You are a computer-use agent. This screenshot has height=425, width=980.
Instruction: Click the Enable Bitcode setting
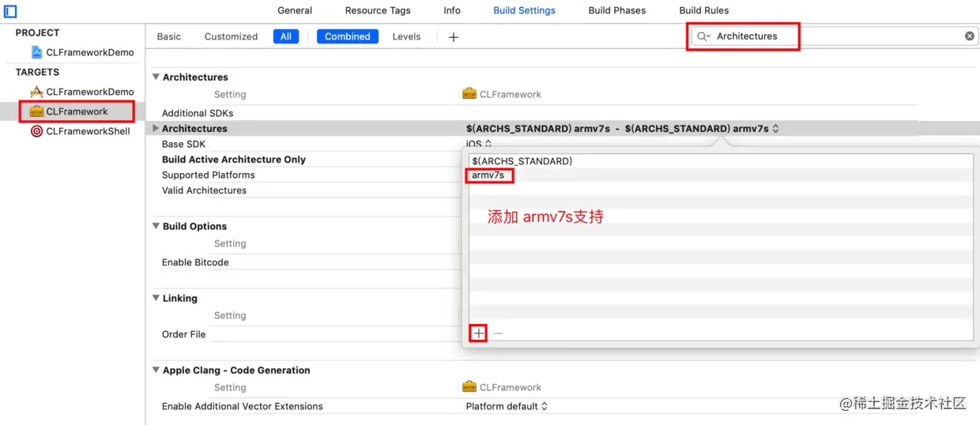click(x=195, y=262)
